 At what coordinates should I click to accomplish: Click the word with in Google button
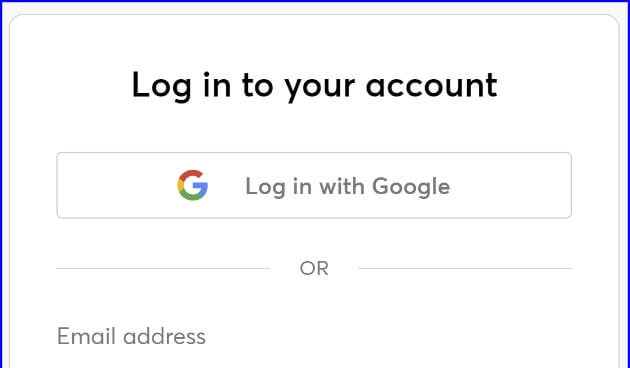(342, 186)
